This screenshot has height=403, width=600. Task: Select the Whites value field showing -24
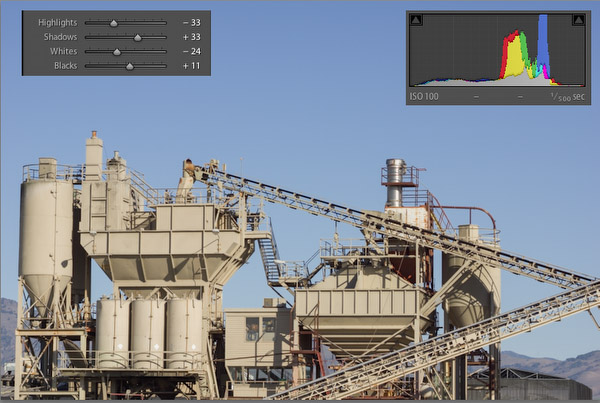[x=190, y=51]
